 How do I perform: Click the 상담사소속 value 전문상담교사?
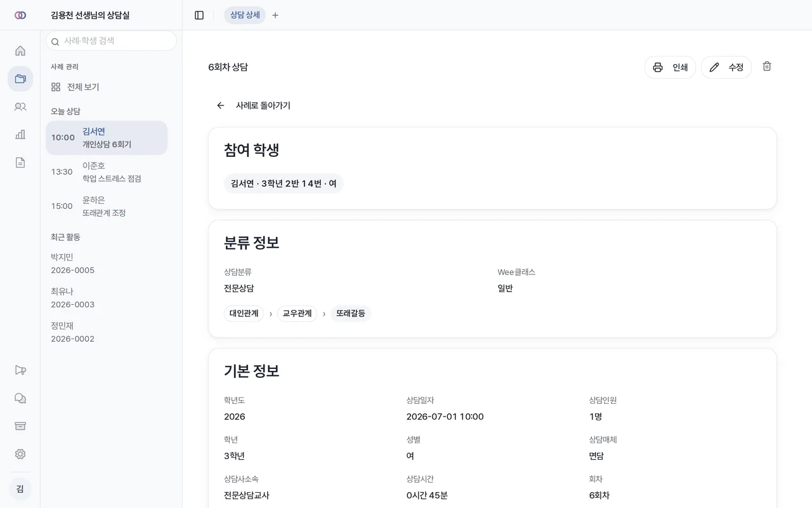pyautogui.click(x=247, y=495)
